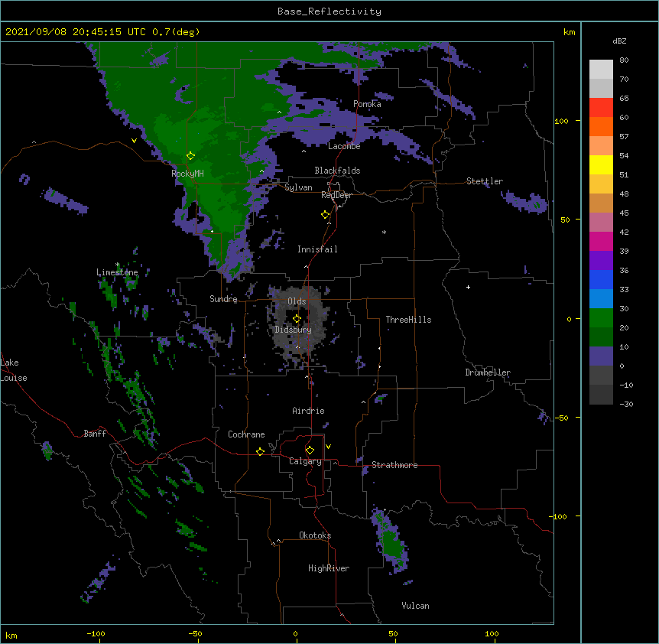Click the yellow diamond marker below Cochrane
The image size is (659, 644).
[x=260, y=451]
